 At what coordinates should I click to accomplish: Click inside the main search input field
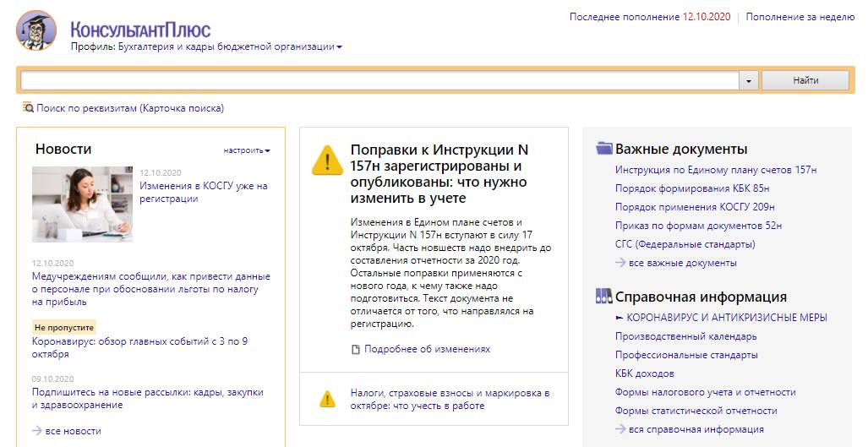(x=379, y=81)
